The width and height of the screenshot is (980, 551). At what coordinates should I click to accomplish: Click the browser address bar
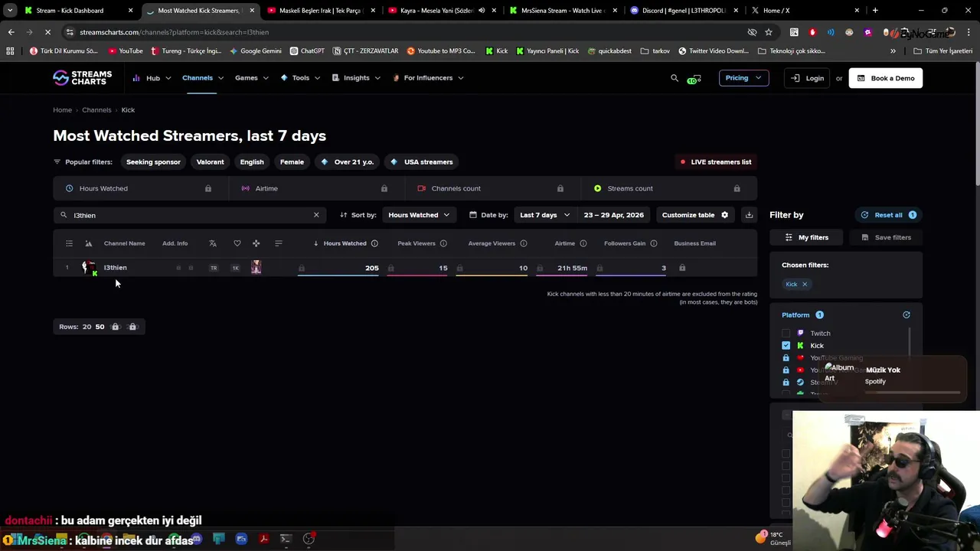pos(406,32)
